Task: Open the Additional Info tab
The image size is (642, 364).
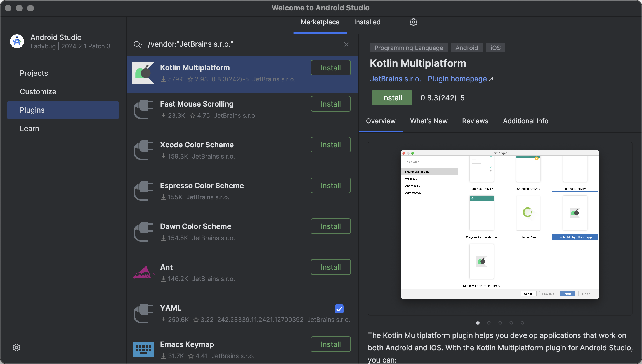Action: [x=525, y=121]
